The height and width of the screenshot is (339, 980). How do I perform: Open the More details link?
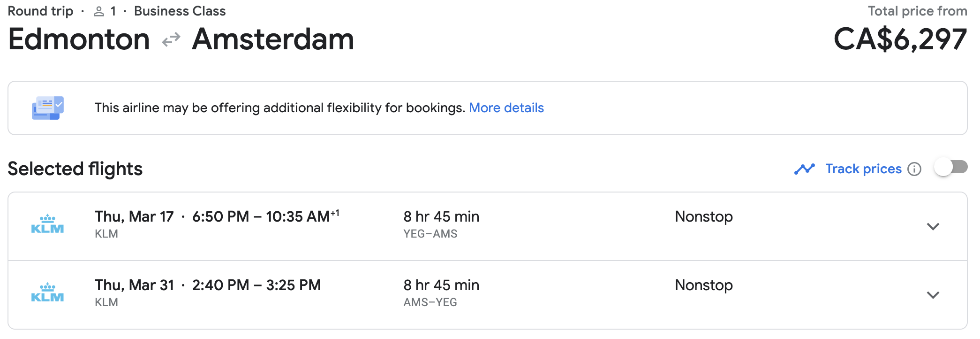pos(506,108)
